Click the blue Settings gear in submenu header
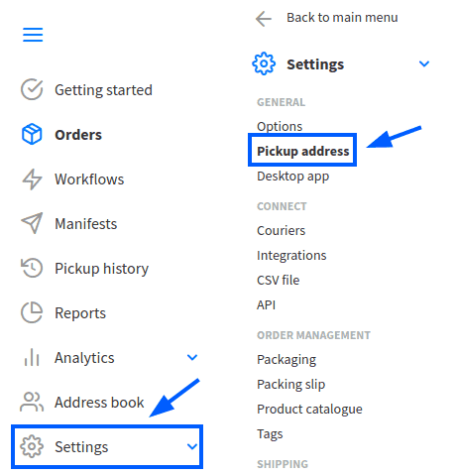456x476 pixels. pos(264,63)
